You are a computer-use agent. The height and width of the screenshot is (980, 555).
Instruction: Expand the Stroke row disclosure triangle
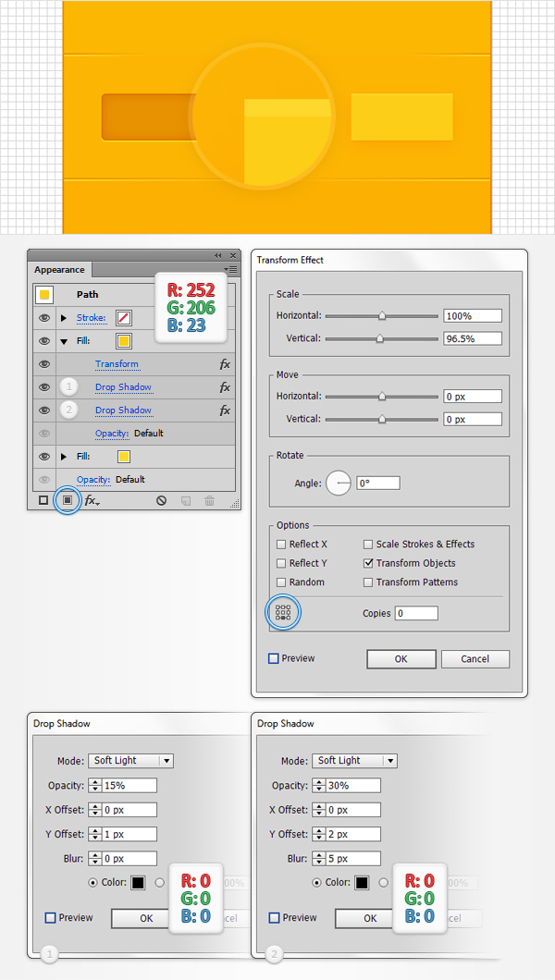pyautogui.click(x=64, y=318)
